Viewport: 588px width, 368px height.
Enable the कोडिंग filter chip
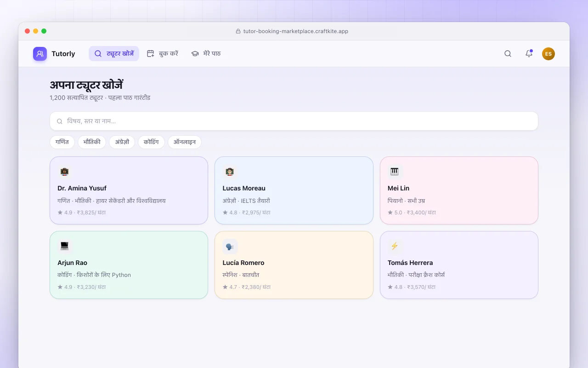point(151,142)
